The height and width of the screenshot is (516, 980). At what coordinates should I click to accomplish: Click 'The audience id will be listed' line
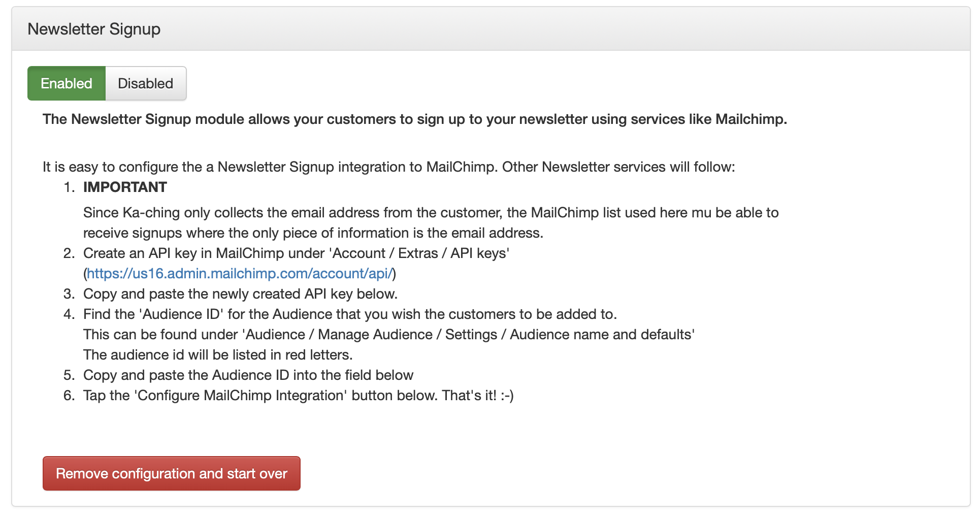pos(218,354)
